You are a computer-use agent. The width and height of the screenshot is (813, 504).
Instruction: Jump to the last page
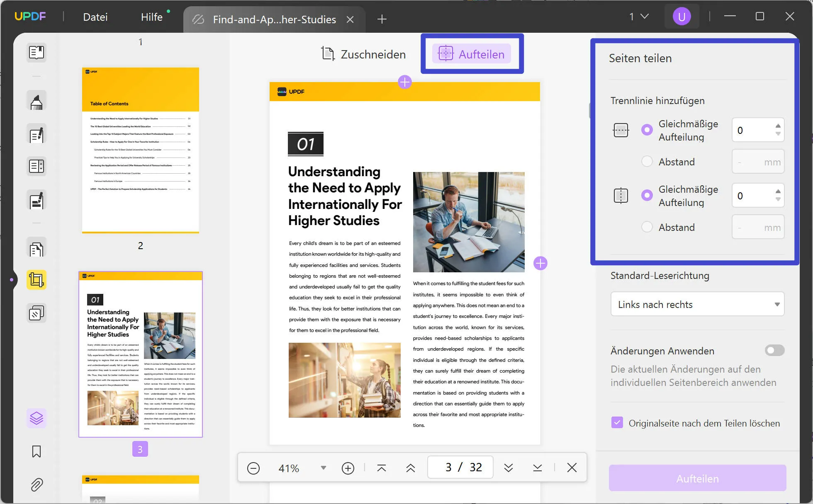(x=538, y=468)
